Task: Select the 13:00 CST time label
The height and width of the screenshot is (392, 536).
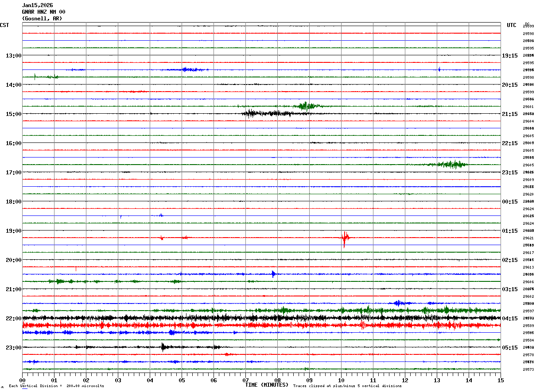Action: [13, 55]
